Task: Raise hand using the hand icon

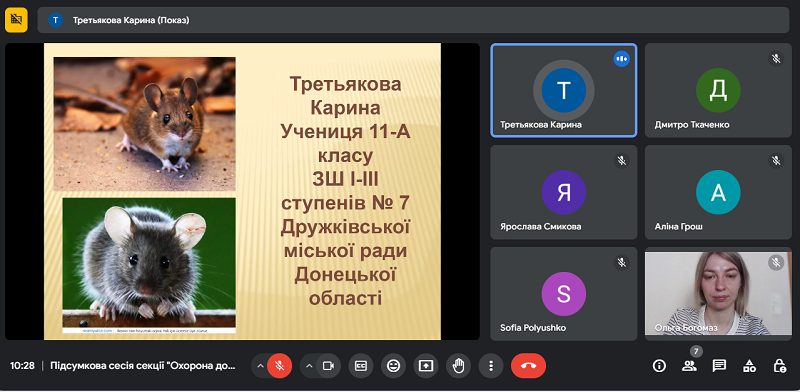Action: 459,365
